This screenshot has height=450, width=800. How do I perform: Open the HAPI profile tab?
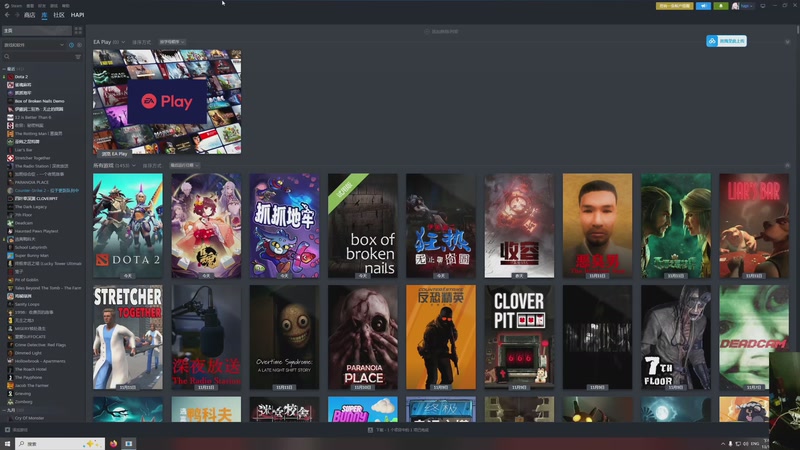[x=78, y=15]
